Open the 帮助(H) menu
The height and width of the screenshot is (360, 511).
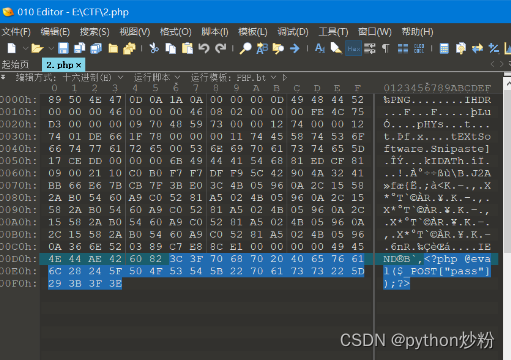coord(417,32)
